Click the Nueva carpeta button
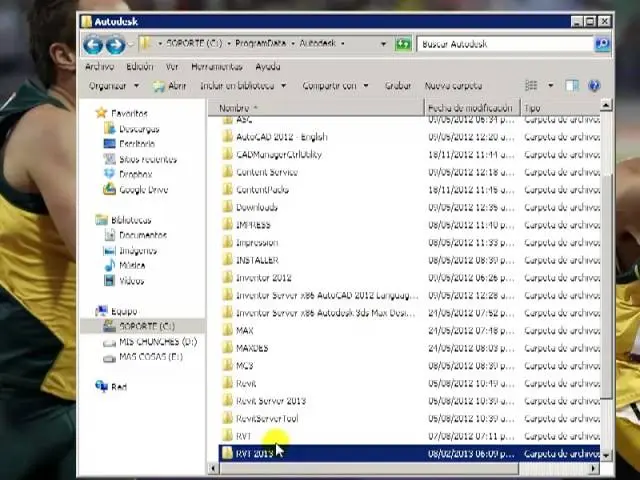This screenshot has height=480, width=640. pos(453,86)
